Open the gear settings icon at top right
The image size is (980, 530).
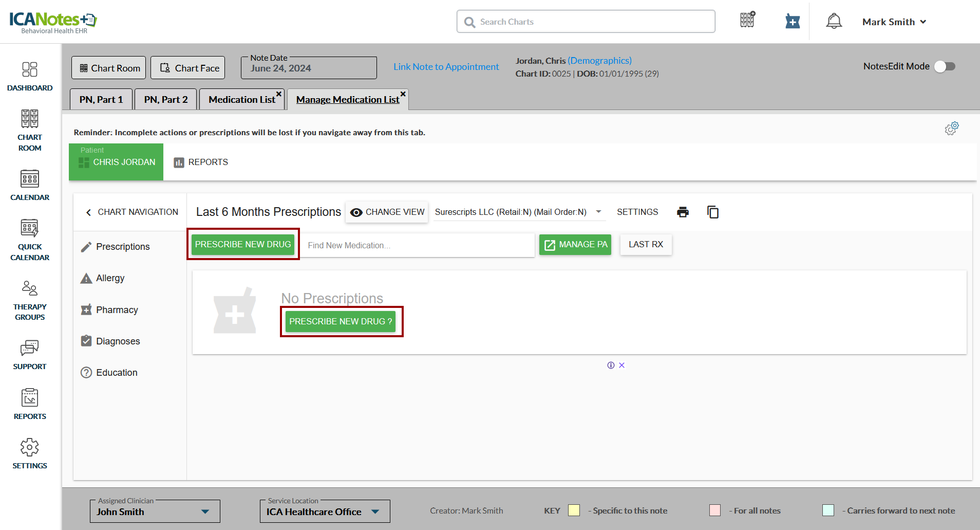point(951,129)
